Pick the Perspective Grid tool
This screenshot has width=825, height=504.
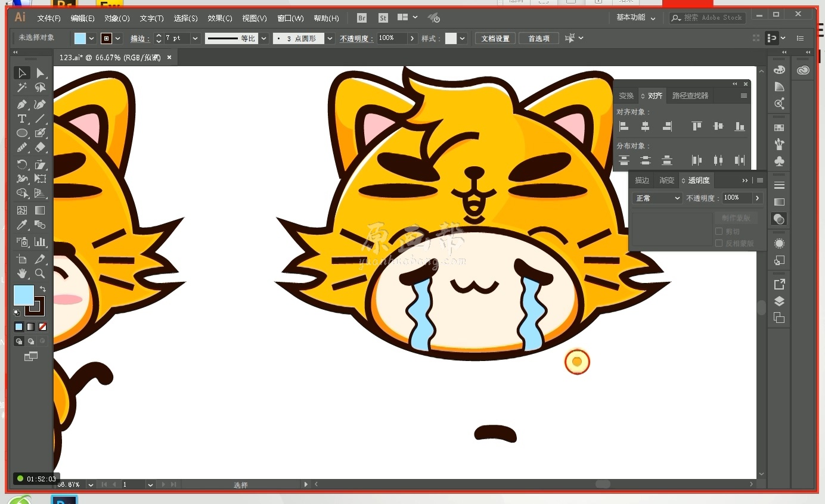(40, 193)
